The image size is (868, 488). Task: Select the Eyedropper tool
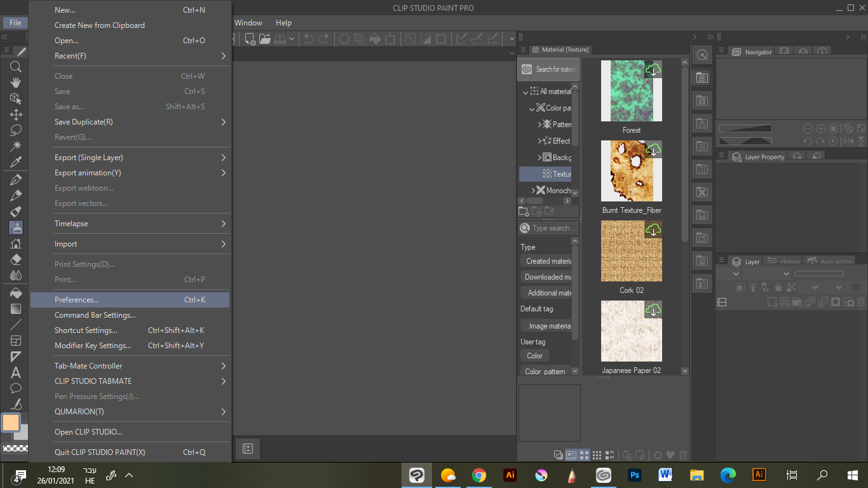(16, 162)
